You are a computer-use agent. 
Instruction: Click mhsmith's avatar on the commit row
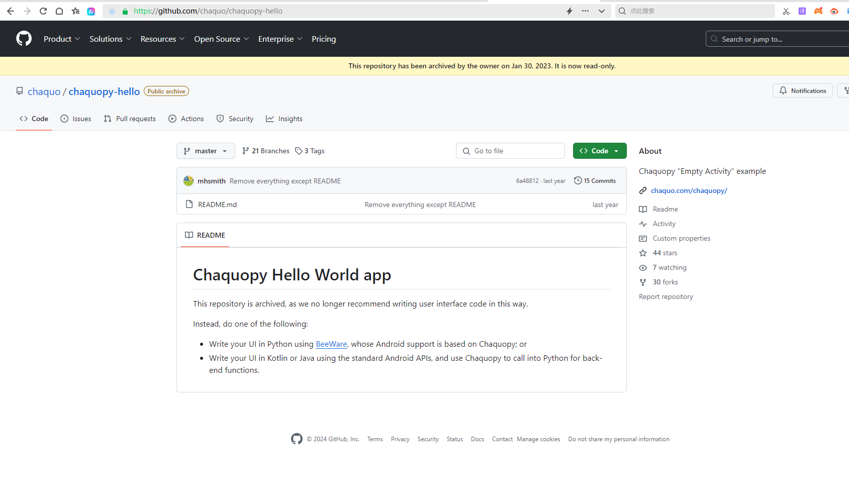[x=188, y=180]
